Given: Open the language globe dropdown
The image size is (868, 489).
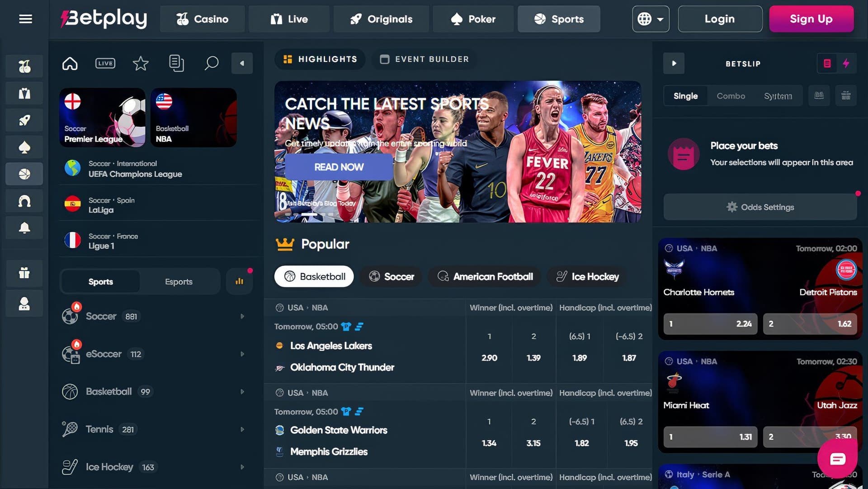Looking at the screenshot, I should tap(651, 19).
